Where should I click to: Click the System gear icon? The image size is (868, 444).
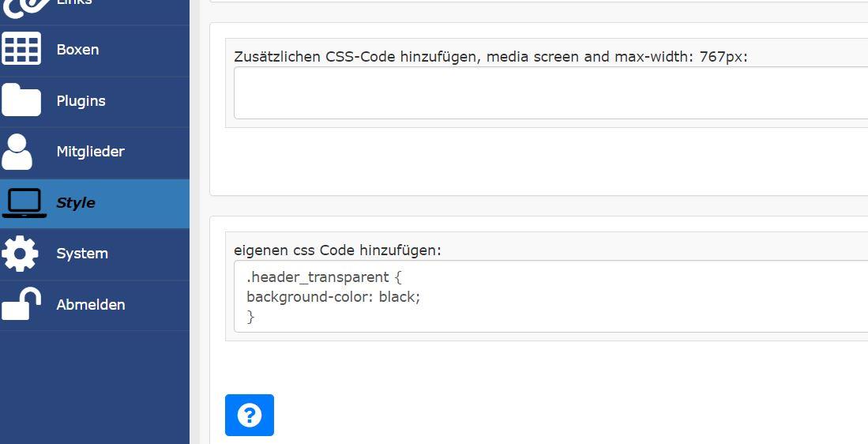[x=20, y=254]
